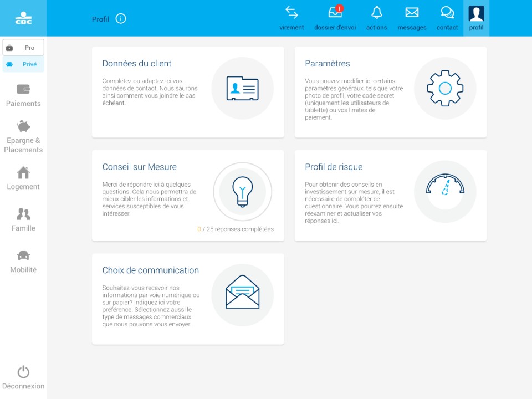The image size is (532, 399).
Task: Switch to the Privé account mode
Action: click(x=23, y=64)
